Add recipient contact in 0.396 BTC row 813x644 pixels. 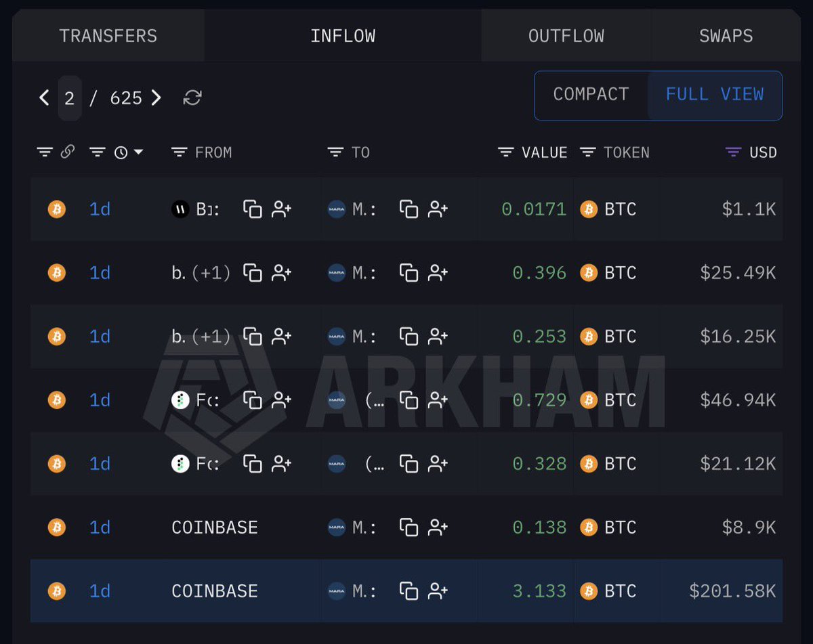(x=438, y=273)
